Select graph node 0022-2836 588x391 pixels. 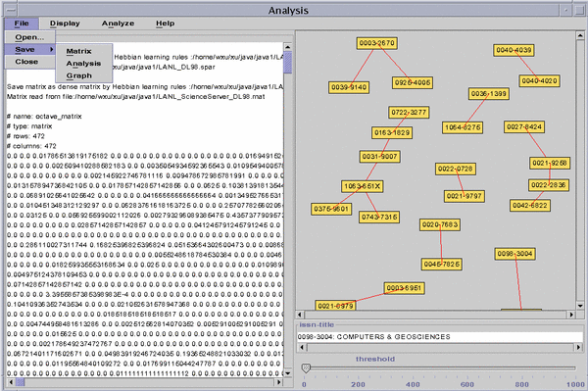pos(549,185)
